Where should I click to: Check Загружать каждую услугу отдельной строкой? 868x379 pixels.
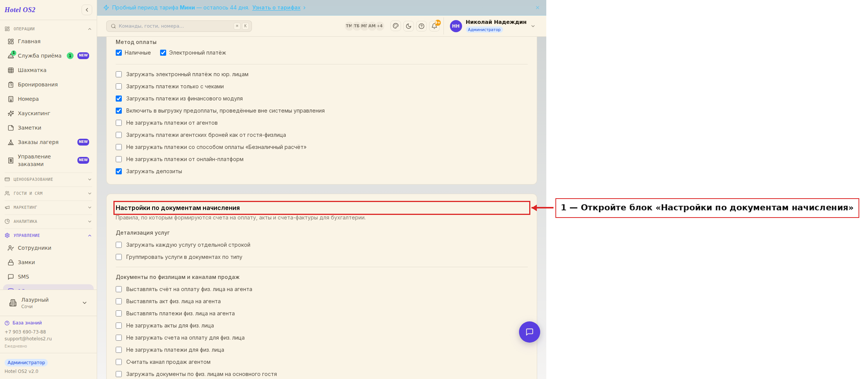(x=119, y=245)
